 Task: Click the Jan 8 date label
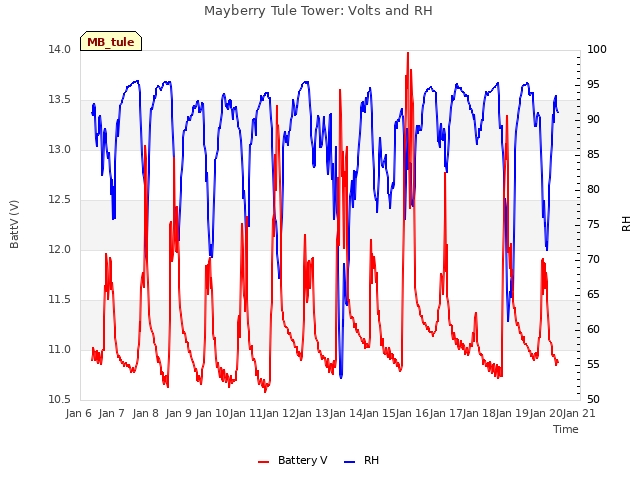(x=146, y=413)
